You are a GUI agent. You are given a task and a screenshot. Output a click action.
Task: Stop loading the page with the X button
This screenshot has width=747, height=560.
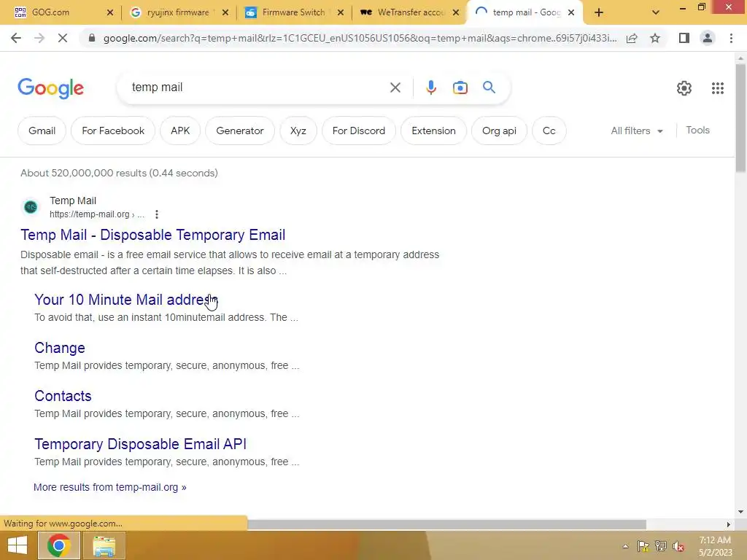pyautogui.click(x=63, y=38)
